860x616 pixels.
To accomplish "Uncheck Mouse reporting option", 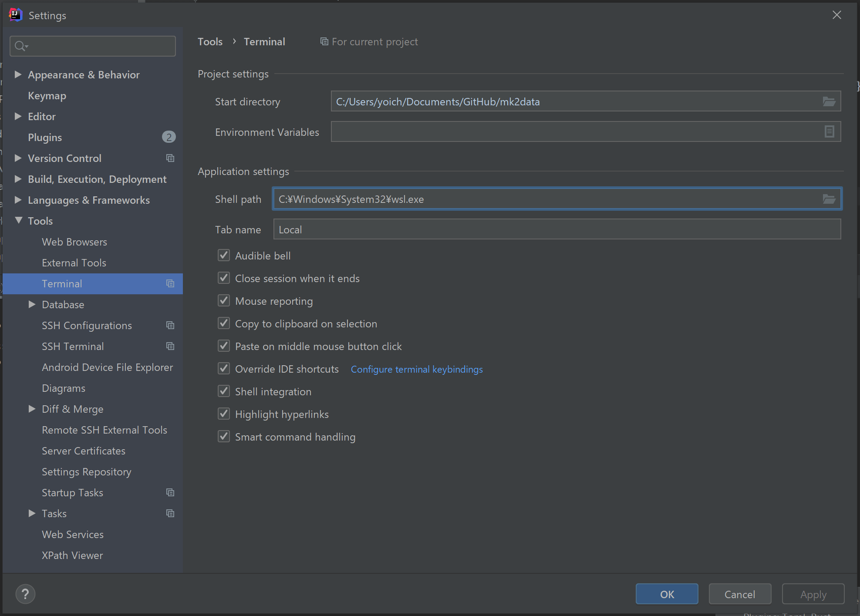I will click(x=224, y=301).
